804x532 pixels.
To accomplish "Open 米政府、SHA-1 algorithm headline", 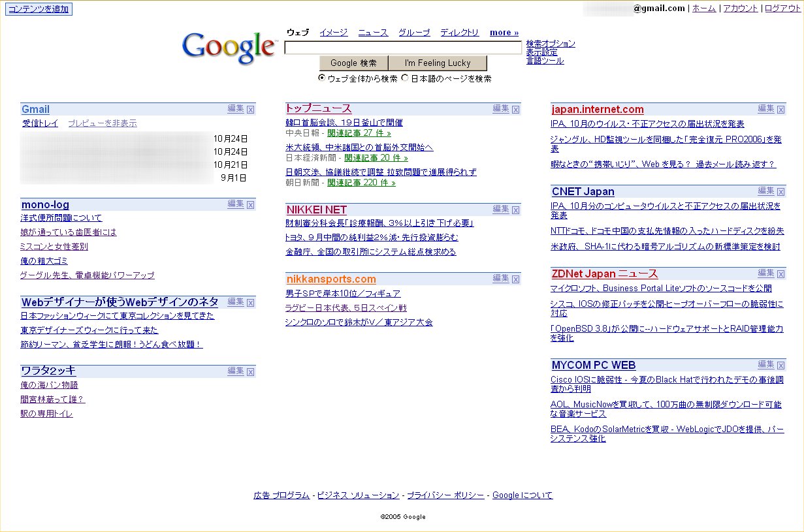I will (666, 247).
